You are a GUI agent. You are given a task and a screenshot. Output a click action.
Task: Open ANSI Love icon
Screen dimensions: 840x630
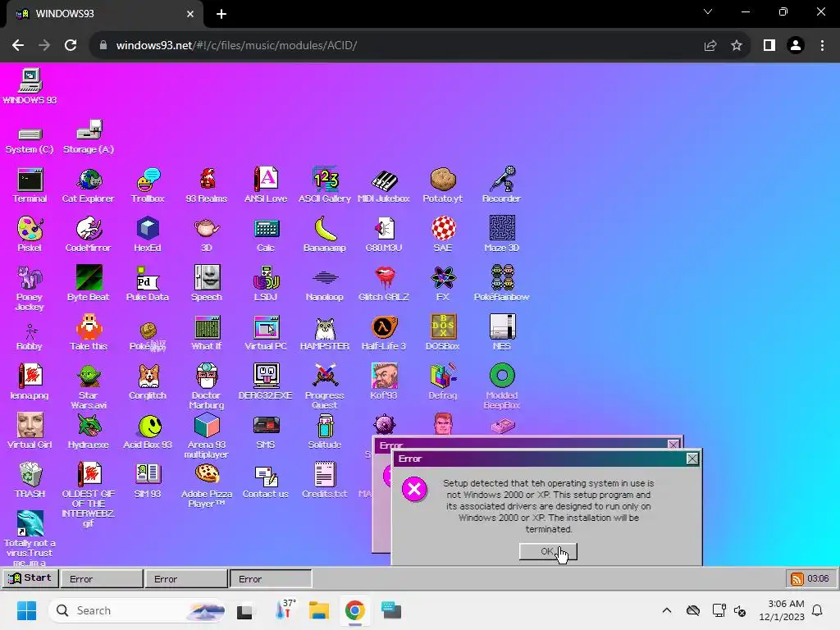click(266, 185)
